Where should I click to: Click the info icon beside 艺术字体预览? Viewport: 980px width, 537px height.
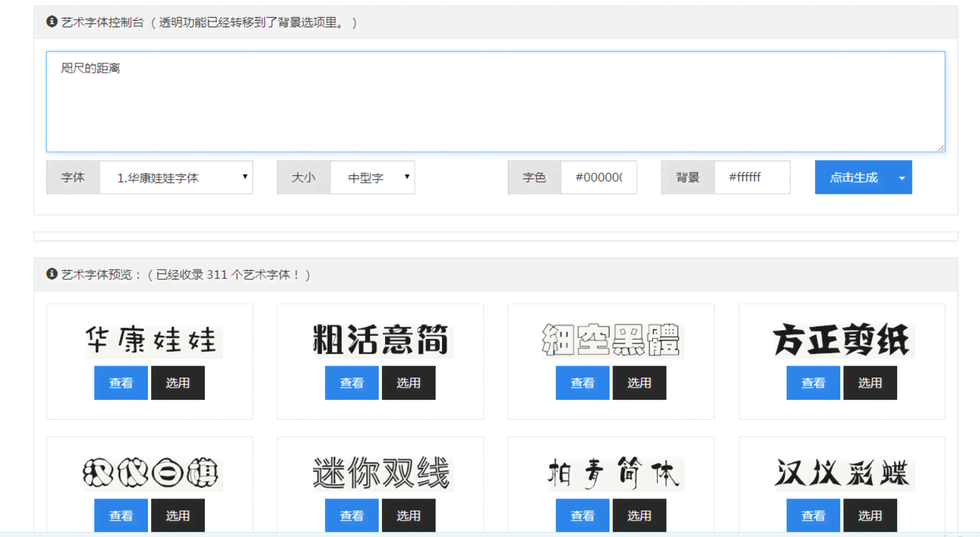coord(52,274)
